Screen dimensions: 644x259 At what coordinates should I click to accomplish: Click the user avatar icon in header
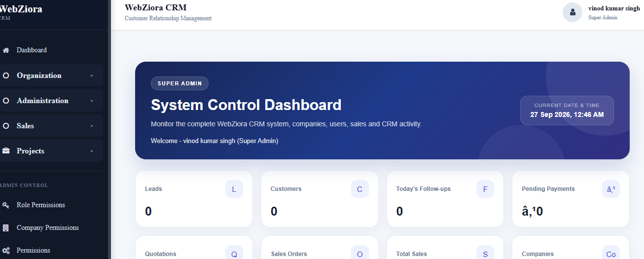click(x=572, y=12)
